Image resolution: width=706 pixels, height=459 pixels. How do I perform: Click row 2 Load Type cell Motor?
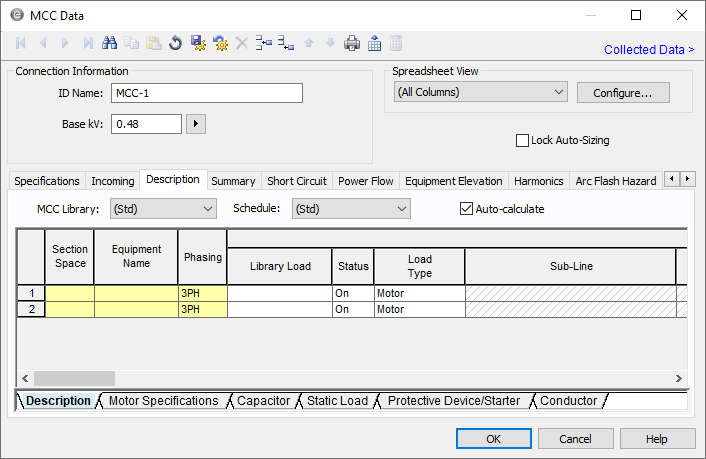point(420,309)
